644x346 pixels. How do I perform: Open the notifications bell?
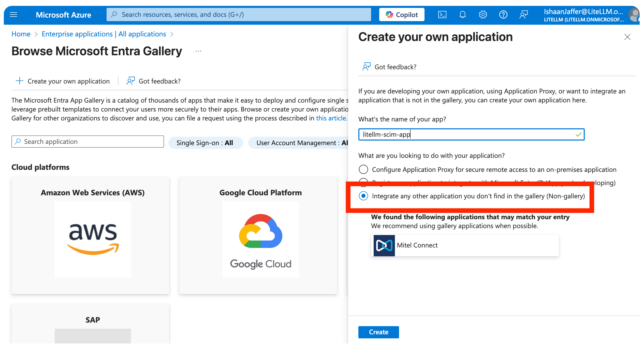click(x=462, y=15)
